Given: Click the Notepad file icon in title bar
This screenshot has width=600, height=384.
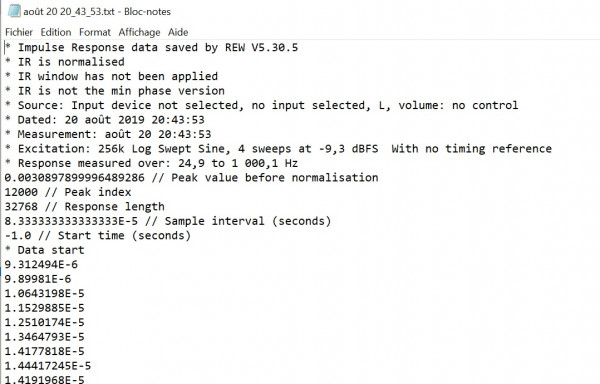Looking at the screenshot, I should click(x=14, y=11).
